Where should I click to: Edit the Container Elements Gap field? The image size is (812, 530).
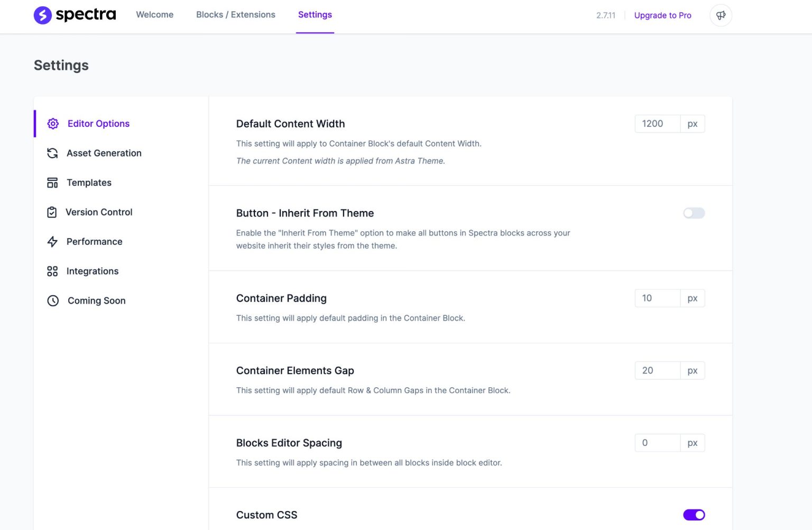(x=657, y=371)
